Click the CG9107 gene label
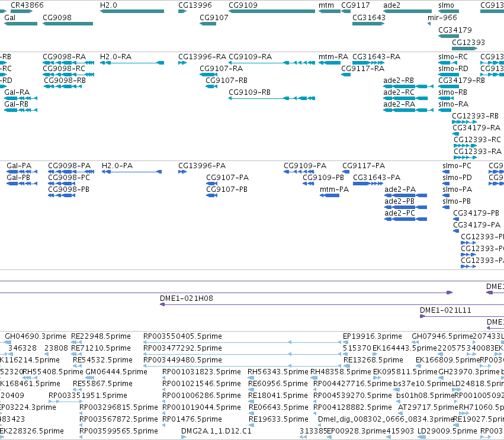Screen dimensions: 504x440 coord(214,18)
